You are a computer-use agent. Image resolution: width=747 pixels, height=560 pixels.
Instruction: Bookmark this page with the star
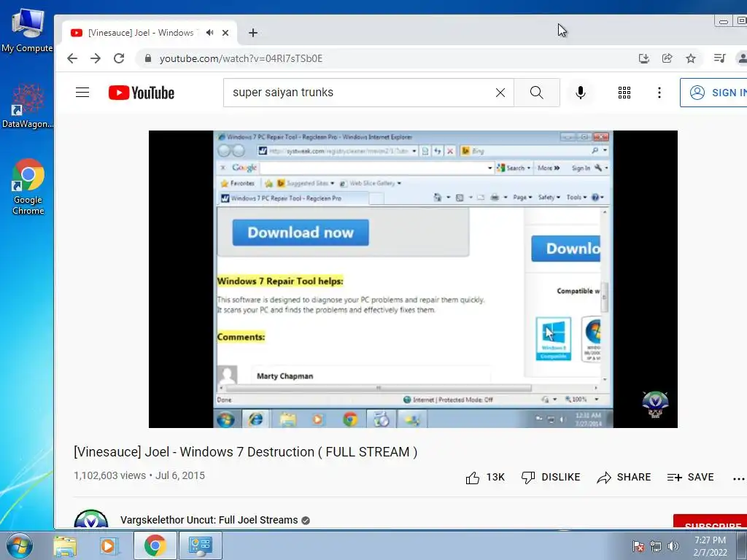click(x=691, y=58)
